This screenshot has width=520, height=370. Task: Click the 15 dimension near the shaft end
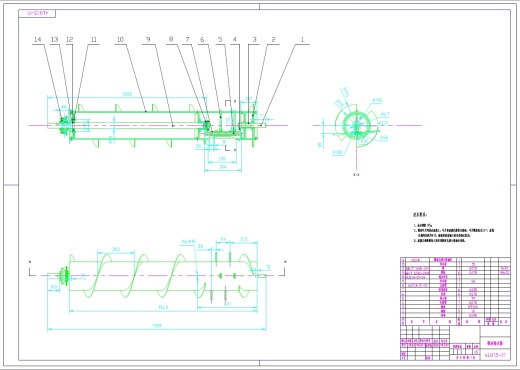[x=268, y=267]
